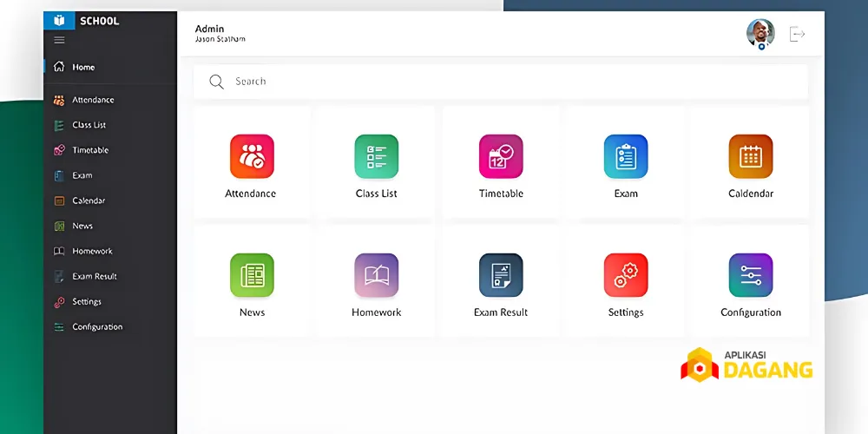Viewport: 868px width, 434px height.
Task: Open the Configuration sliders tile
Action: coord(751,275)
